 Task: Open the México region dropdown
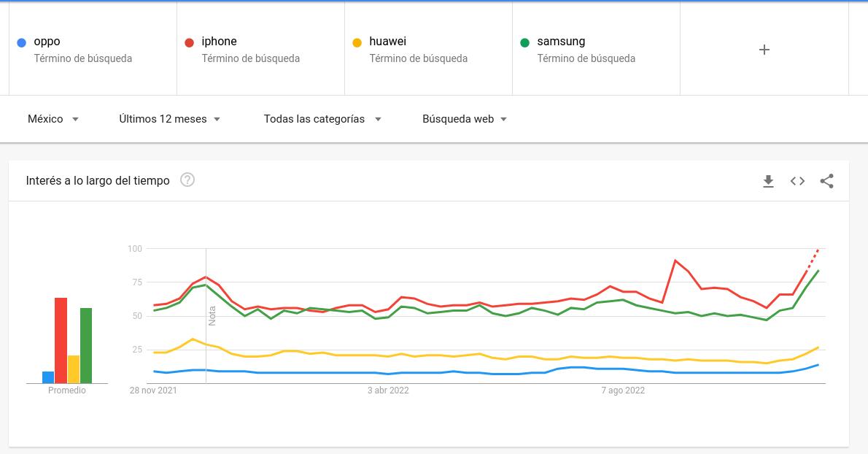(x=53, y=119)
